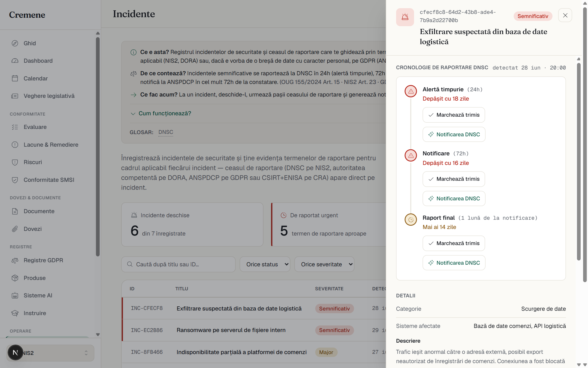Open the Orice severitate dropdown

click(x=324, y=264)
